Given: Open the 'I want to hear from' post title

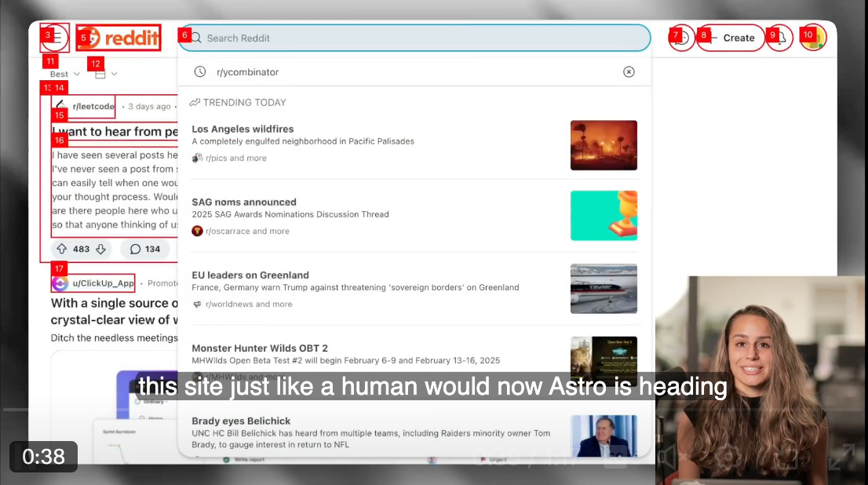Looking at the screenshot, I should (115, 131).
